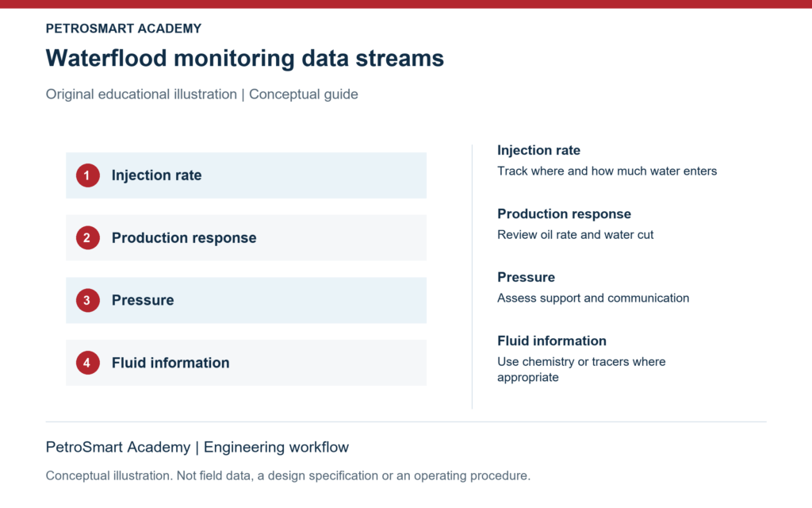The image size is (812, 508).
Task: Click the Production response heading in right column
Action: coord(564,214)
